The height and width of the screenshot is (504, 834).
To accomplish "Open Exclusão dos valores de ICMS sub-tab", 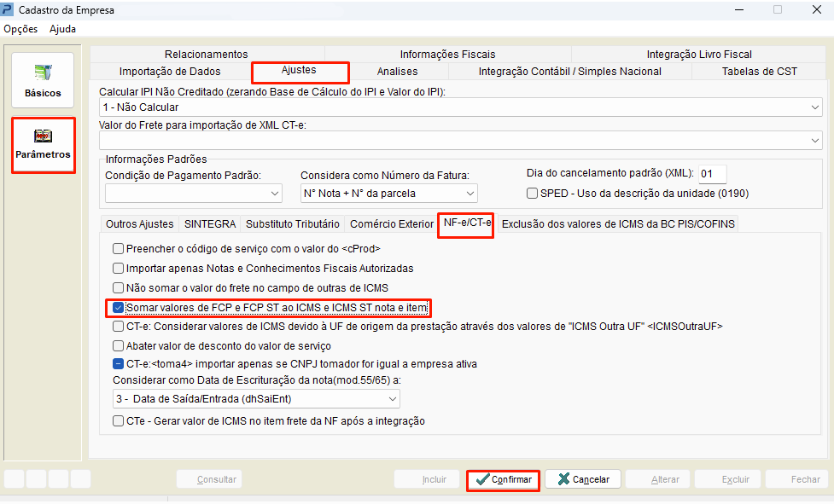I will tap(618, 224).
